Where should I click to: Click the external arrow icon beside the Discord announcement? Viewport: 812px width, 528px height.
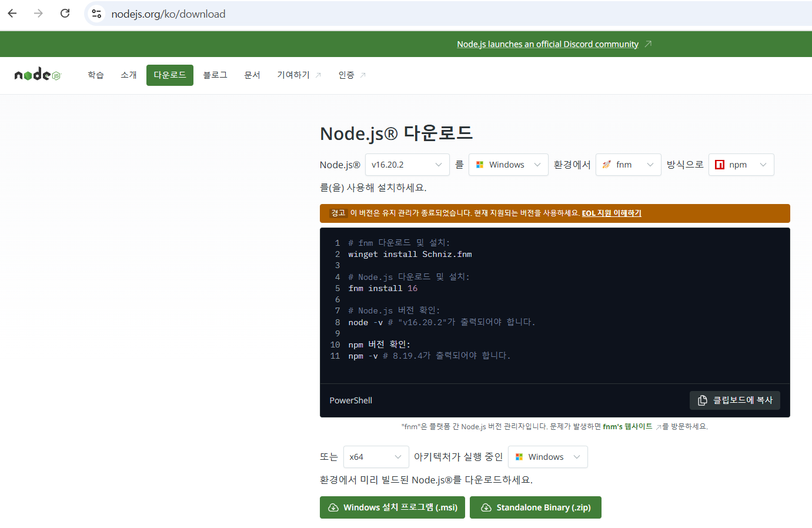pyautogui.click(x=648, y=44)
